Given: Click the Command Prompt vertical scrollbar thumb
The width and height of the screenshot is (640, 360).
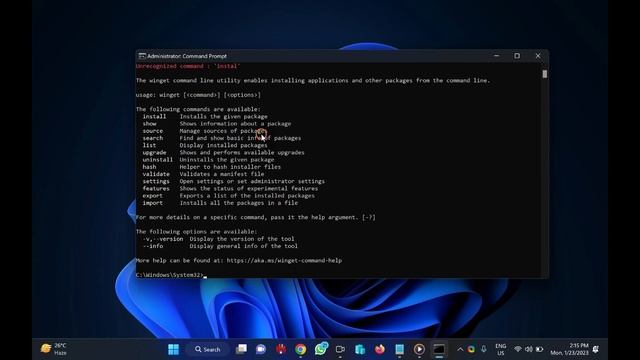Looking at the screenshot, I should coord(545,74).
